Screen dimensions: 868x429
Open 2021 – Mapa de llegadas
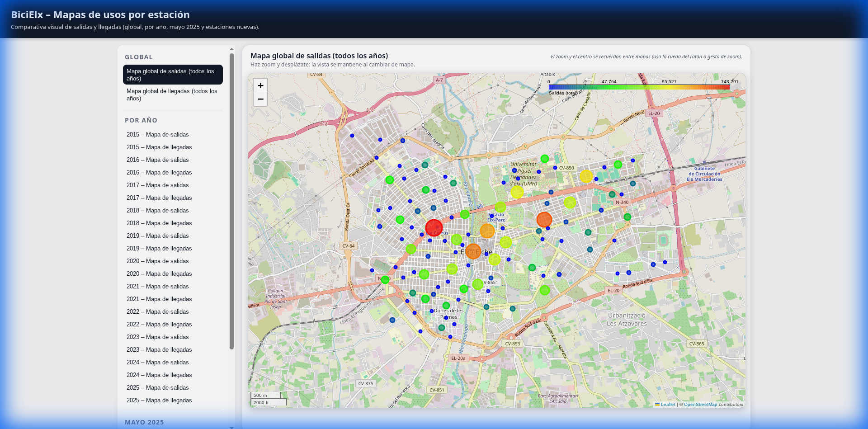(x=173, y=299)
